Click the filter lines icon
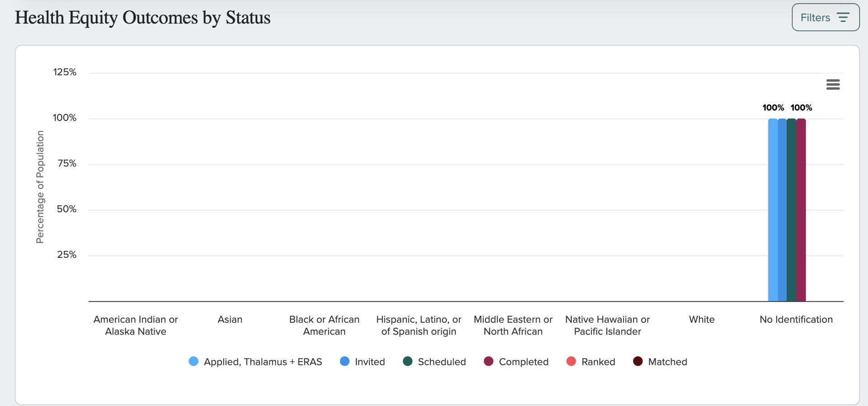 843,18
